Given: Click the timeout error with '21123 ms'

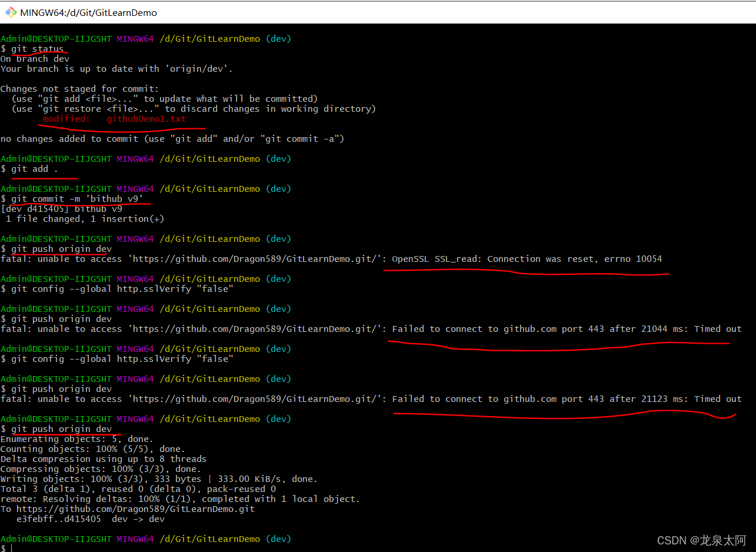Looking at the screenshot, I should pyautogui.click(x=371, y=399).
